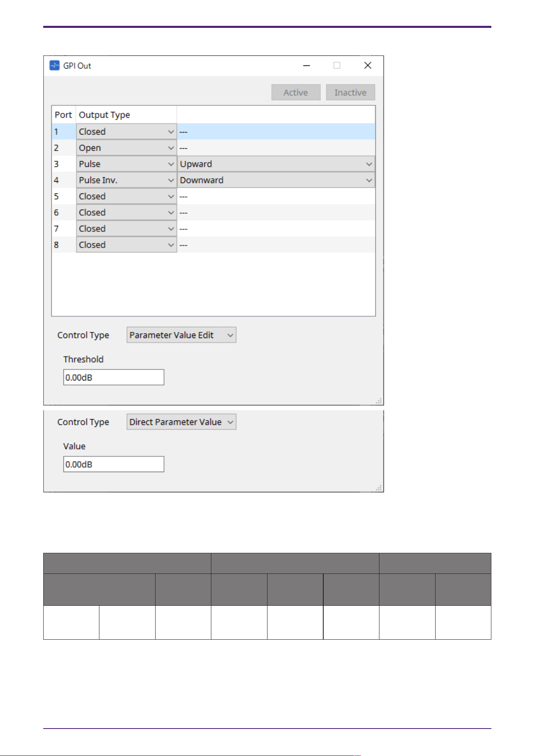Open Output Type dropdown for port 7
Screen dimensions: 535x756
pyautogui.click(x=126, y=229)
